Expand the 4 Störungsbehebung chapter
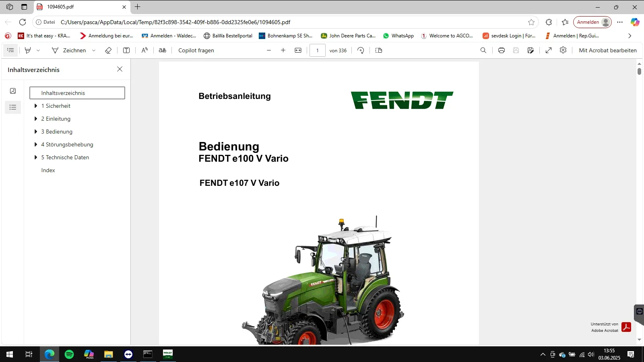The image size is (644, 362). pyautogui.click(x=36, y=144)
